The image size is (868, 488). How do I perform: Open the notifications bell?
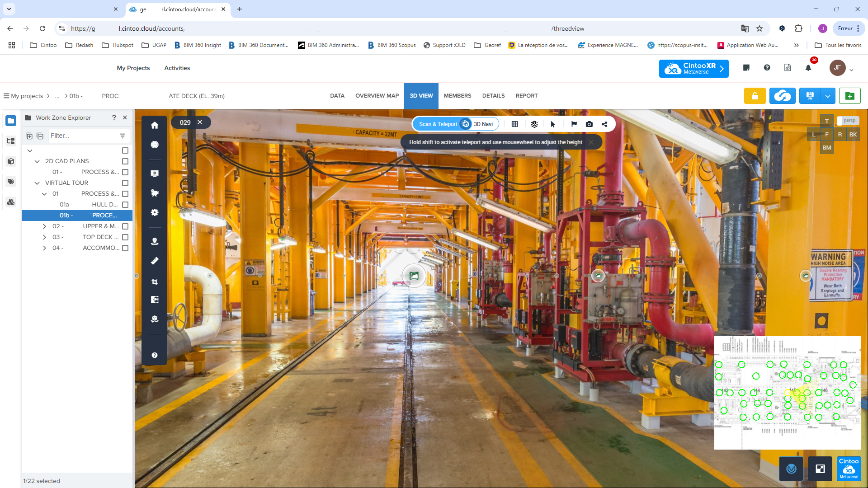point(808,68)
